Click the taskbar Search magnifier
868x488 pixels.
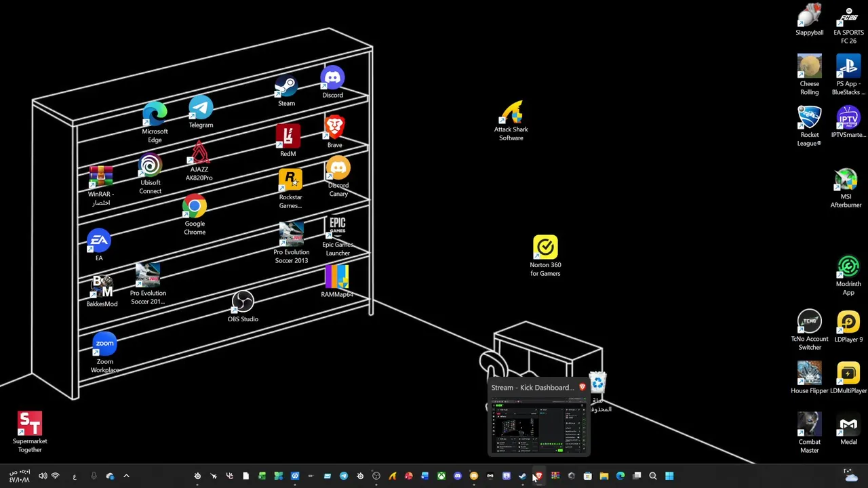[653, 476]
